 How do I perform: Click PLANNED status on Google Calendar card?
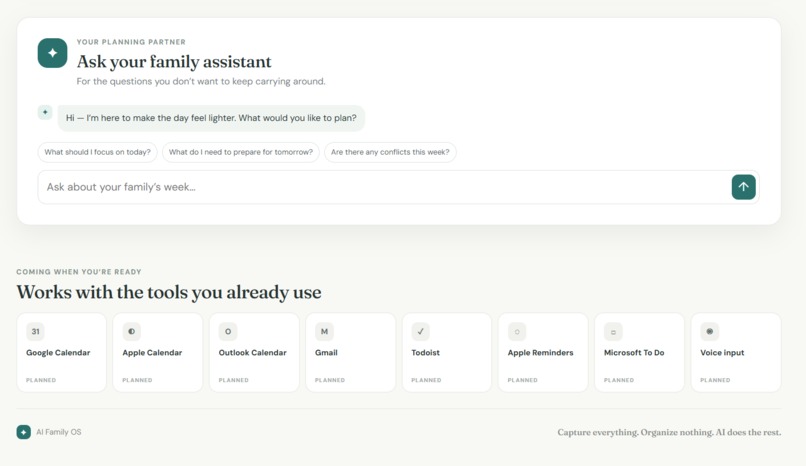[41, 380]
